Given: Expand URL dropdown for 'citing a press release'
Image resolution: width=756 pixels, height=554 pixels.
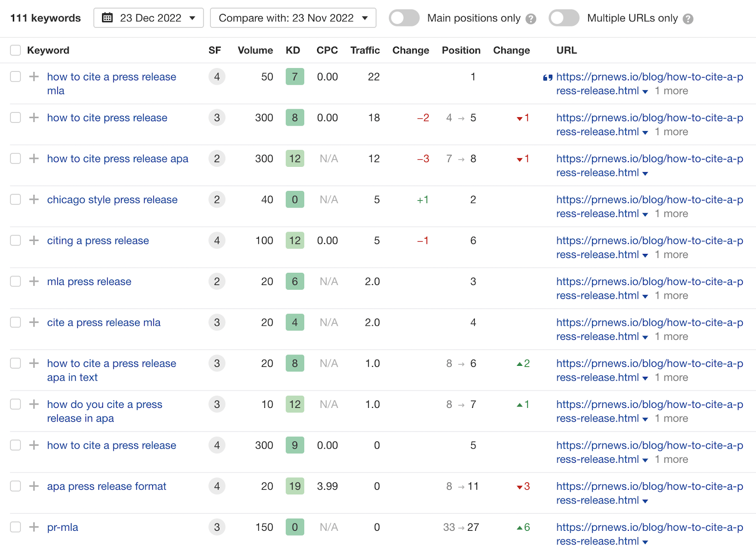Looking at the screenshot, I should click(x=645, y=255).
